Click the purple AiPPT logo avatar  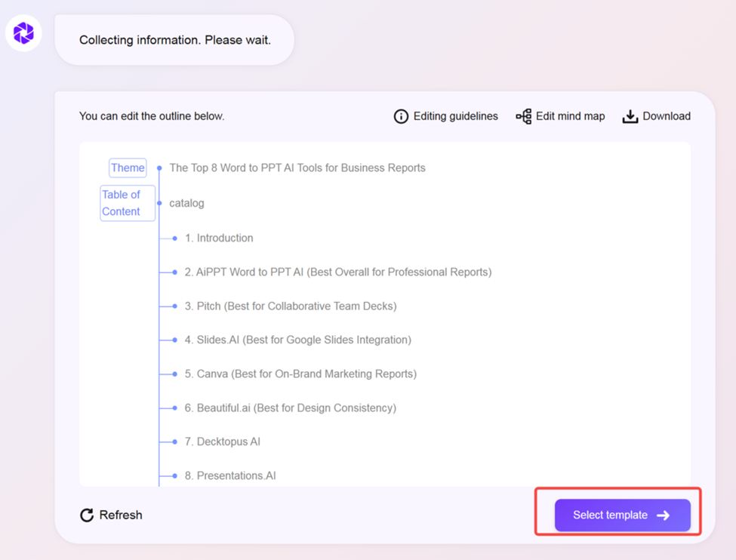coord(23,33)
